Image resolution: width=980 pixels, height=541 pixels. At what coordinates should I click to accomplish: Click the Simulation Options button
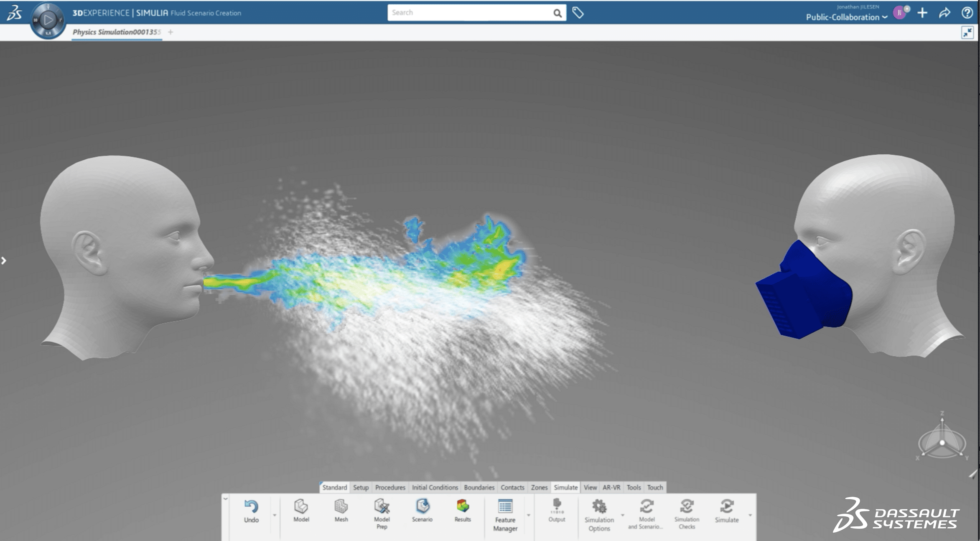coord(599,514)
